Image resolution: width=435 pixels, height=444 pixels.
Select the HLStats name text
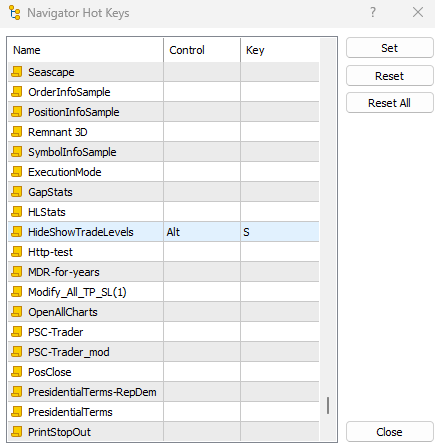(x=47, y=212)
